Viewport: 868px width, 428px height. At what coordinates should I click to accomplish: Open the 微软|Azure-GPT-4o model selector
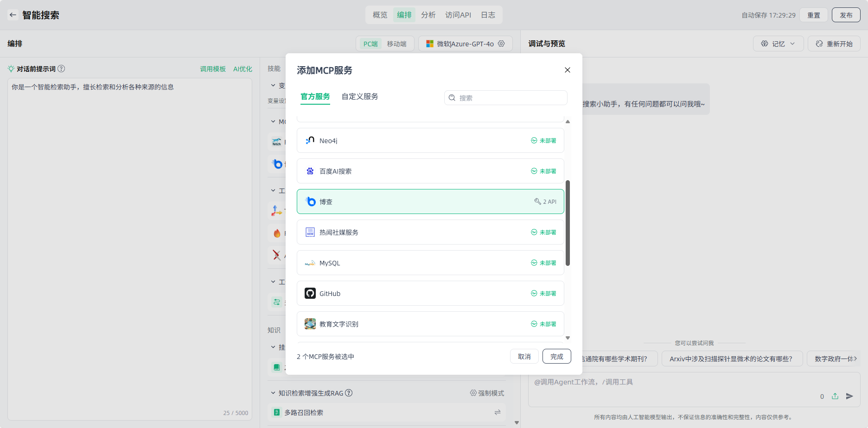(x=466, y=44)
